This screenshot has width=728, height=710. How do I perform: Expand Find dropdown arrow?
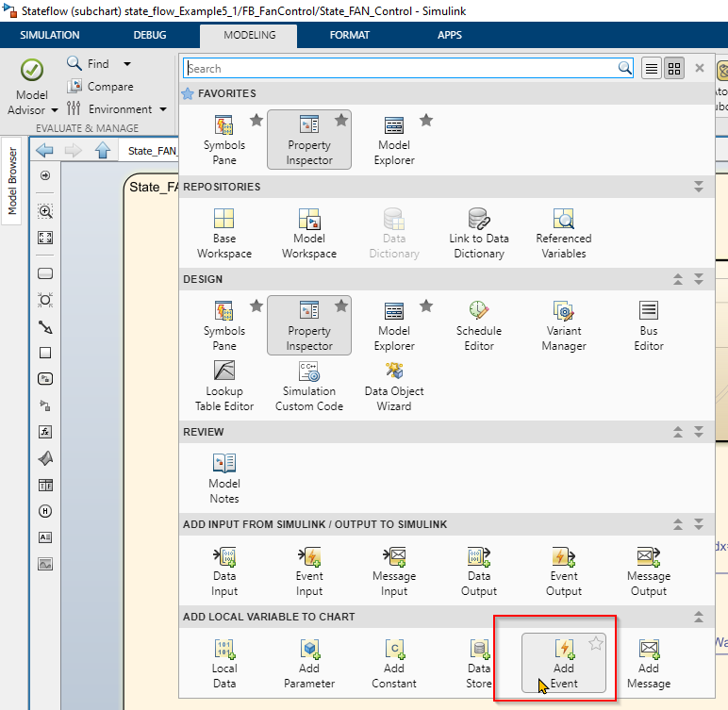(126, 63)
